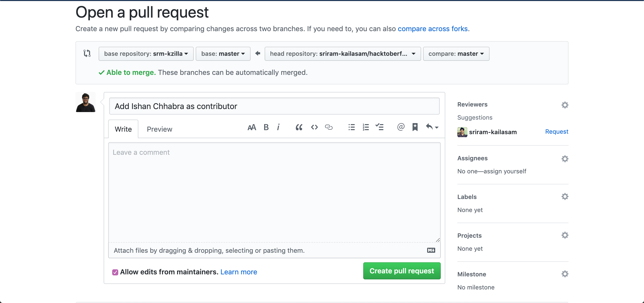Viewport: 644px width, 303px height.
Task: Open the base repository srm-kzilla dropdown
Action: [x=146, y=54]
